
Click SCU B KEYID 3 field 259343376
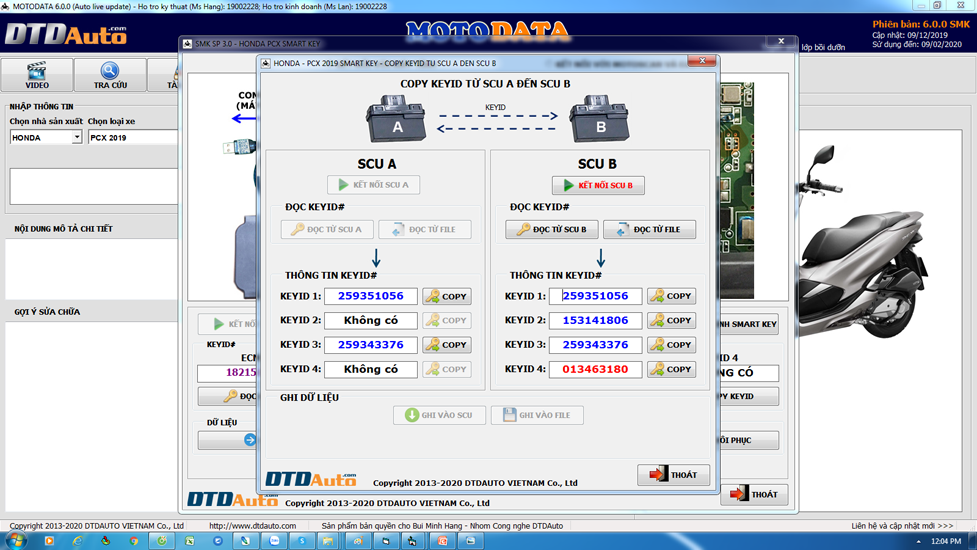coord(595,344)
